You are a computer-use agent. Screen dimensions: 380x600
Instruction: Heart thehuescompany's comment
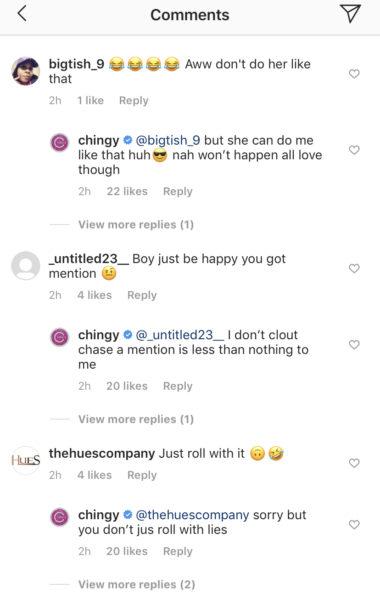[354, 463]
